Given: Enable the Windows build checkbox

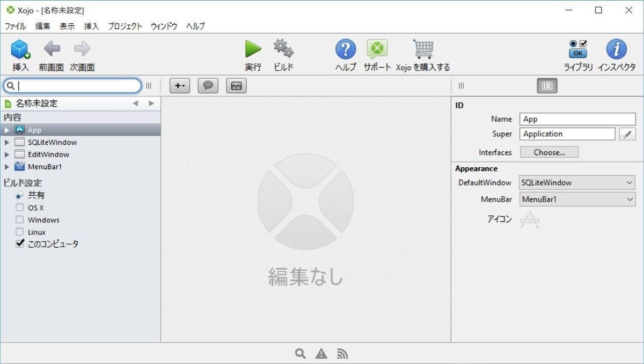Looking at the screenshot, I should click(19, 220).
